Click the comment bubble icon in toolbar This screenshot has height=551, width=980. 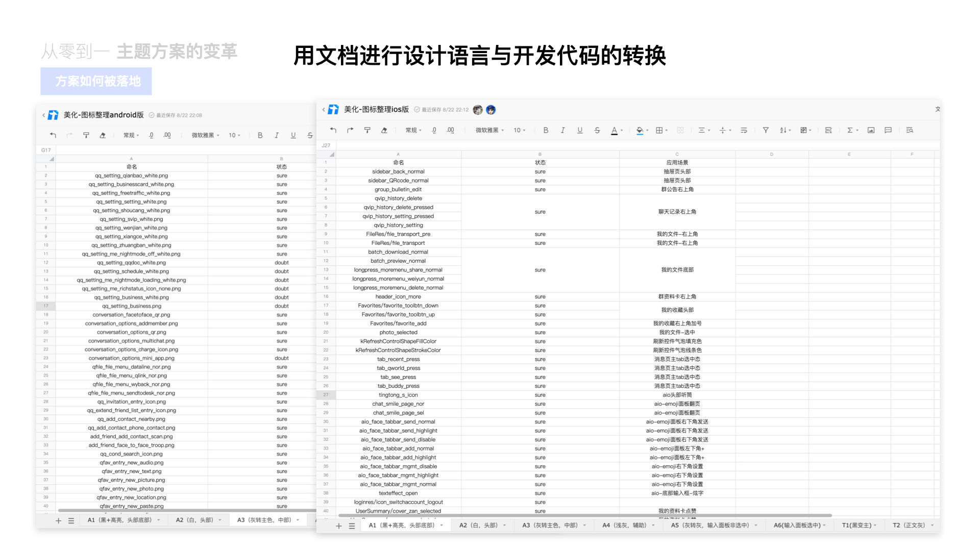pyautogui.click(x=888, y=130)
